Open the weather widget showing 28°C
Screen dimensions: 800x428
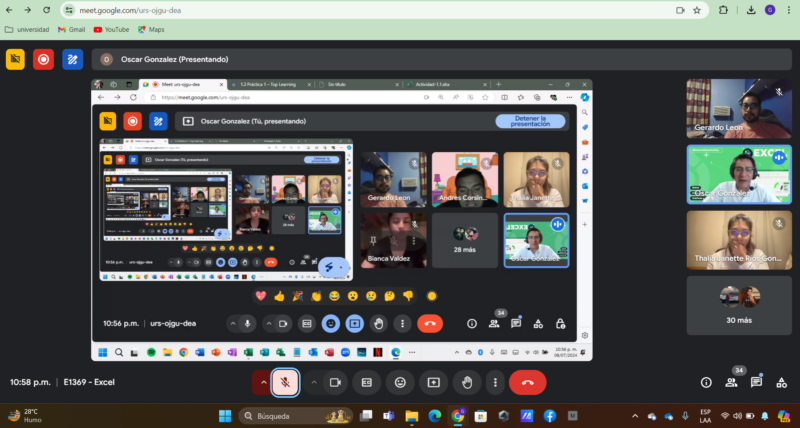(x=25, y=416)
